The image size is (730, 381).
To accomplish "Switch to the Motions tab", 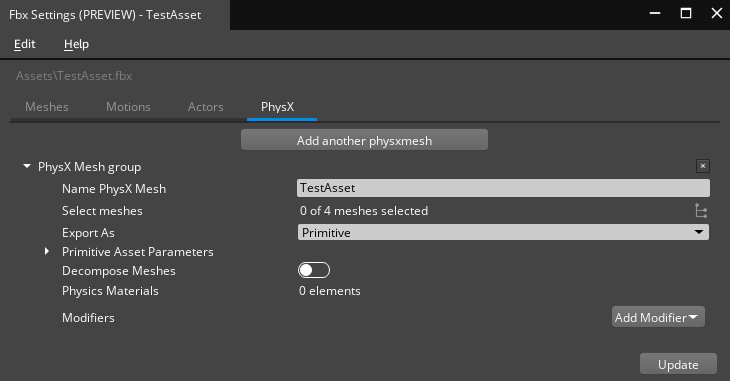I will click(128, 107).
